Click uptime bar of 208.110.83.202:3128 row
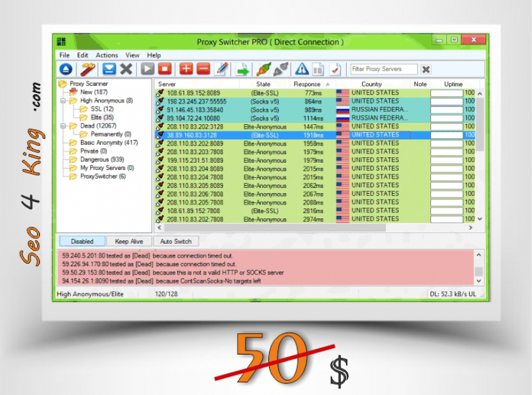The image size is (532, 395). 447,127
